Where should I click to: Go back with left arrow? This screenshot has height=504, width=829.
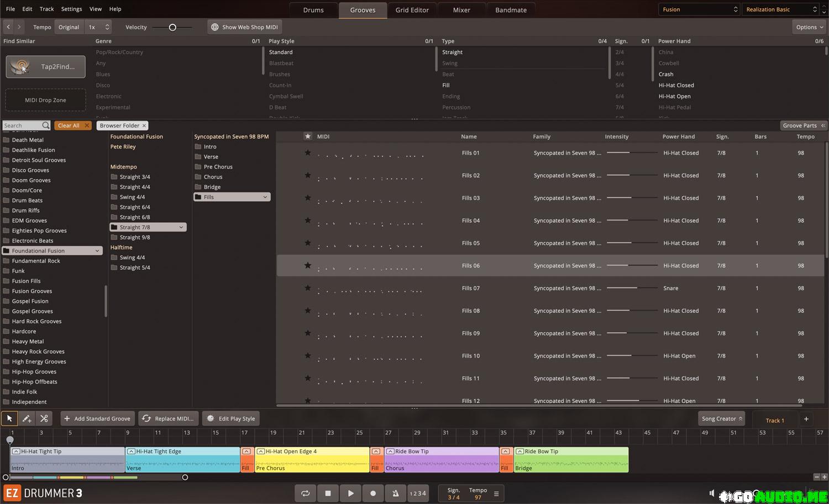8,27
